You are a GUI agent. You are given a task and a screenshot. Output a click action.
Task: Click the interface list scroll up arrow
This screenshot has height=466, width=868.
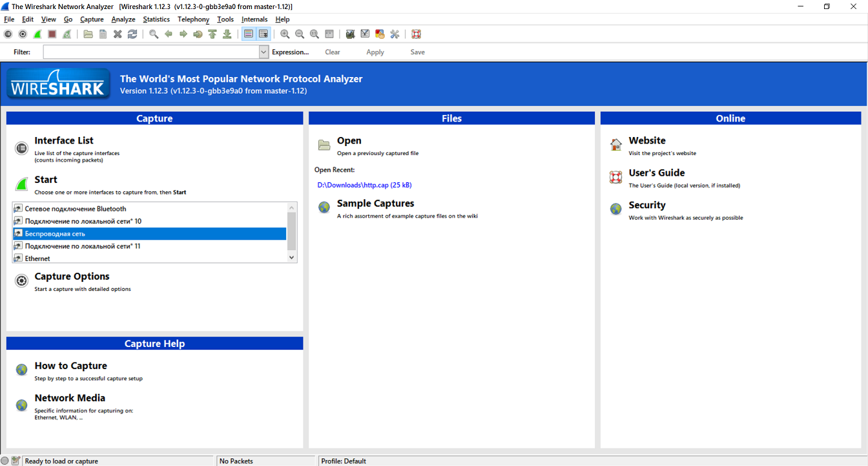tap(292, 207)
